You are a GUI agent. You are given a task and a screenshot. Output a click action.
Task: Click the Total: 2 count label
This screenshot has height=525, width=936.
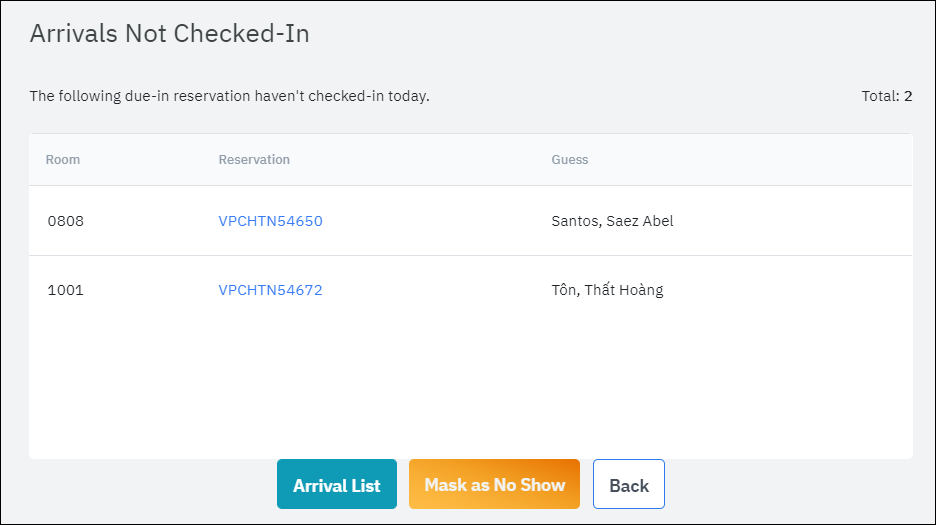point(886,97)
